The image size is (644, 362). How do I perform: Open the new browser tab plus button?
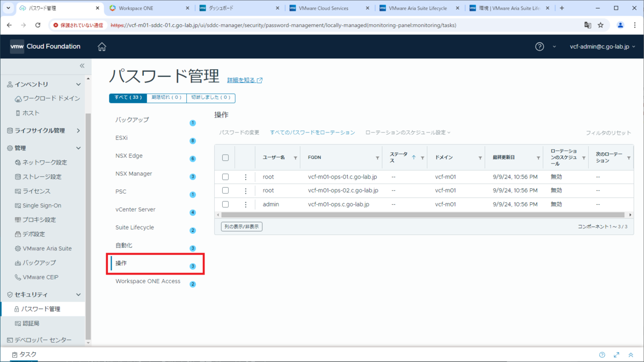point(562,8)
